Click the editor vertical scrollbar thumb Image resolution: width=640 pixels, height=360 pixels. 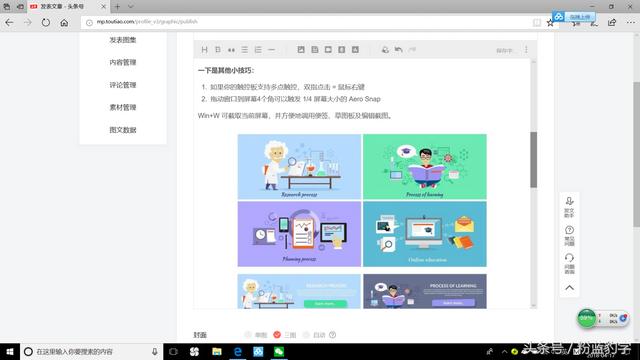coord(533,160)
